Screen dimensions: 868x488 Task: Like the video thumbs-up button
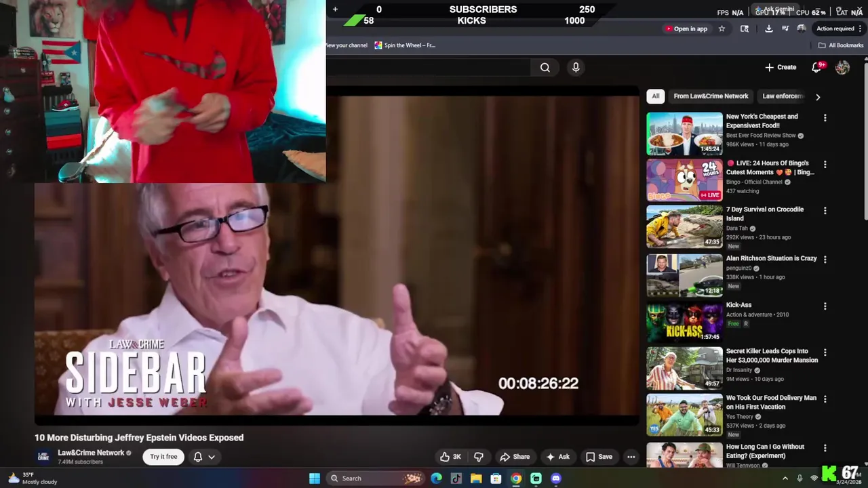450,457
